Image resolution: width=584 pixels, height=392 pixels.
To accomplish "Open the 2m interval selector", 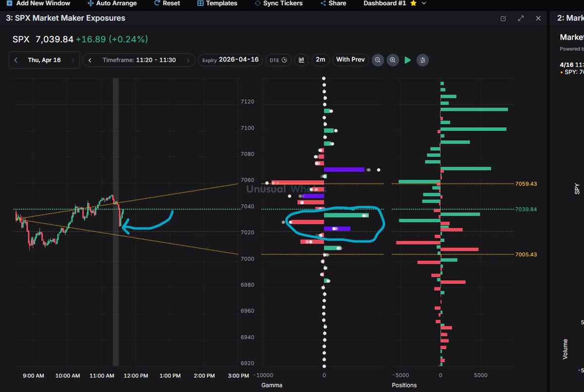I will pos(320,60).
